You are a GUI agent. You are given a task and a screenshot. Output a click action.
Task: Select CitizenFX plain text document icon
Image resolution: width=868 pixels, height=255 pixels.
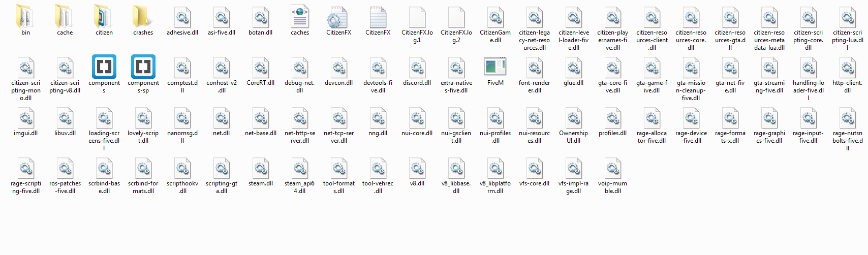coord(378,17)
